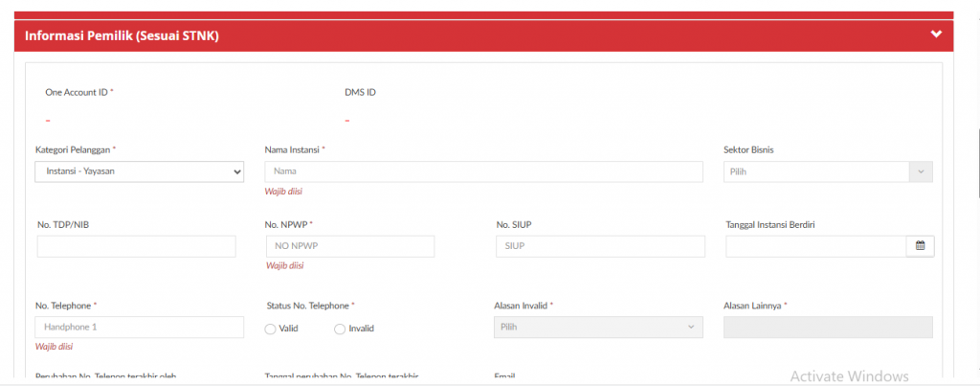980x386 pixels.
Task: Click the No. Telephone Handphone 1 field
Action: point(140,328)
